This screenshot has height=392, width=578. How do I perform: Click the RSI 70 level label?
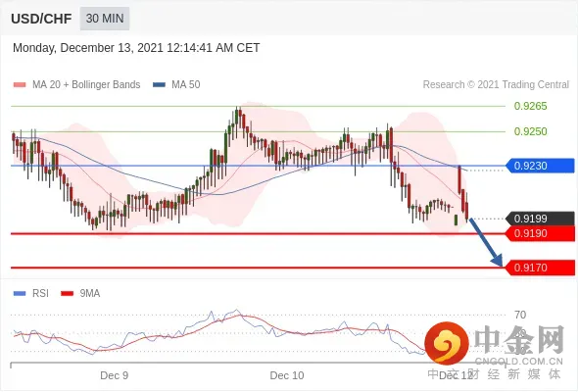pos(520,315)
